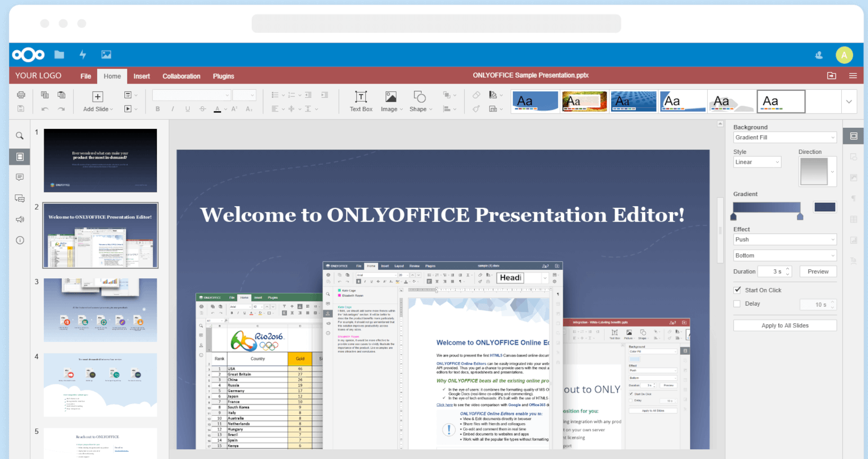Image resolution: width=868 pixels, height=459 pixels.
Task: Switch to the Home tab
Action: (x=112, y=76)
